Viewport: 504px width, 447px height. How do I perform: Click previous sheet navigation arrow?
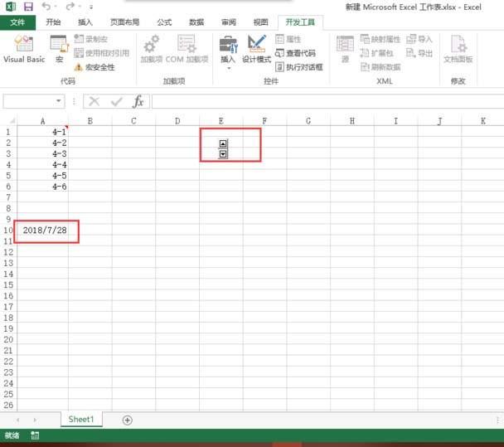pos(18,420)
